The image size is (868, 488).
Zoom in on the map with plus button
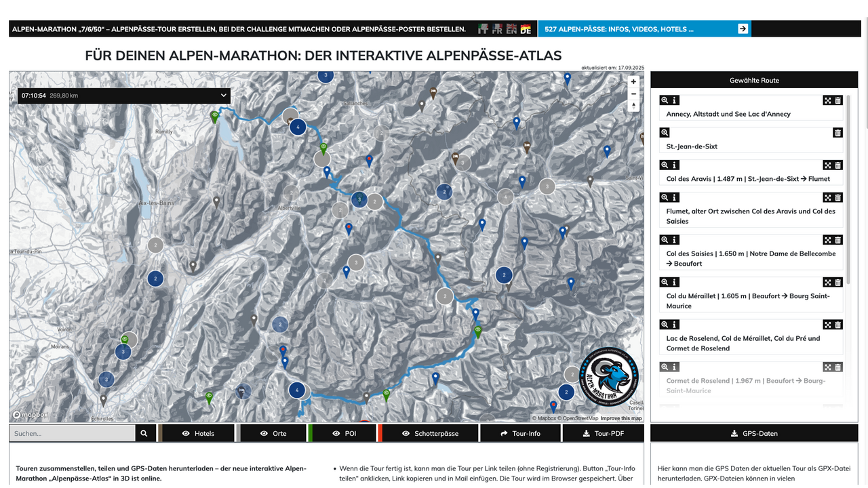point(633,81)
